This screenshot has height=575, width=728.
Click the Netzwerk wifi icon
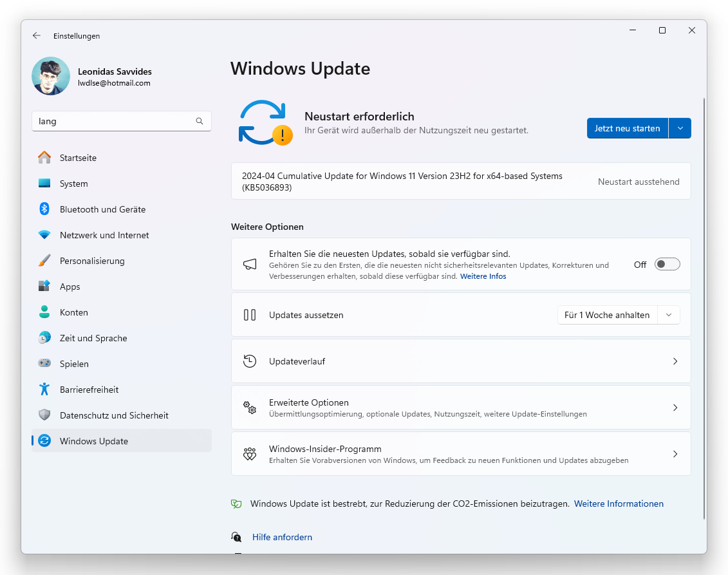tap(44, 235)
